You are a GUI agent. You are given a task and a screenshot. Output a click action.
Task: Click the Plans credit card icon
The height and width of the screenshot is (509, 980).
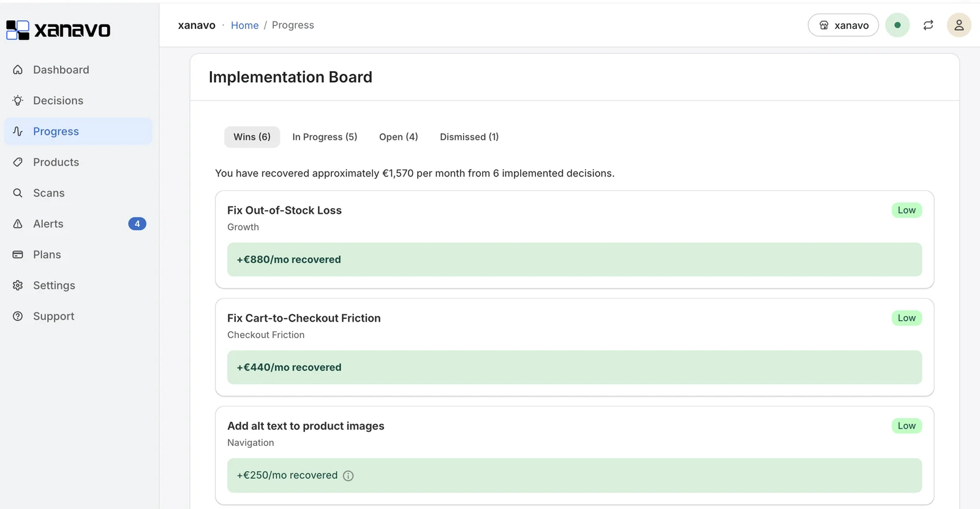tap(18, 254)
